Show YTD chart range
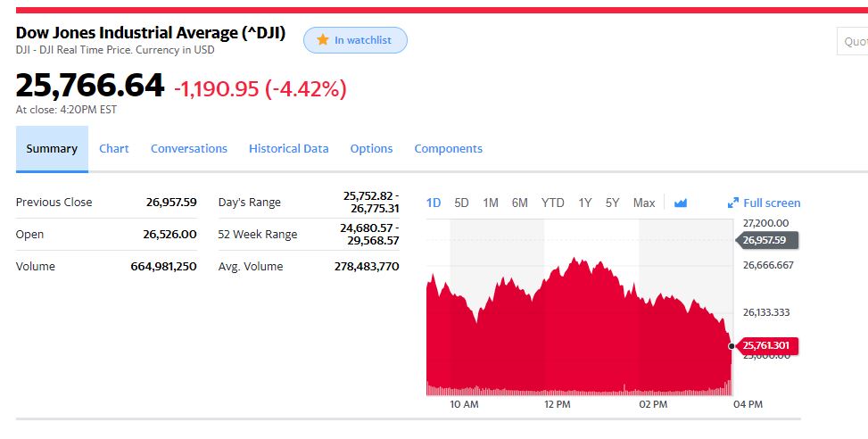 pos(553,203)
